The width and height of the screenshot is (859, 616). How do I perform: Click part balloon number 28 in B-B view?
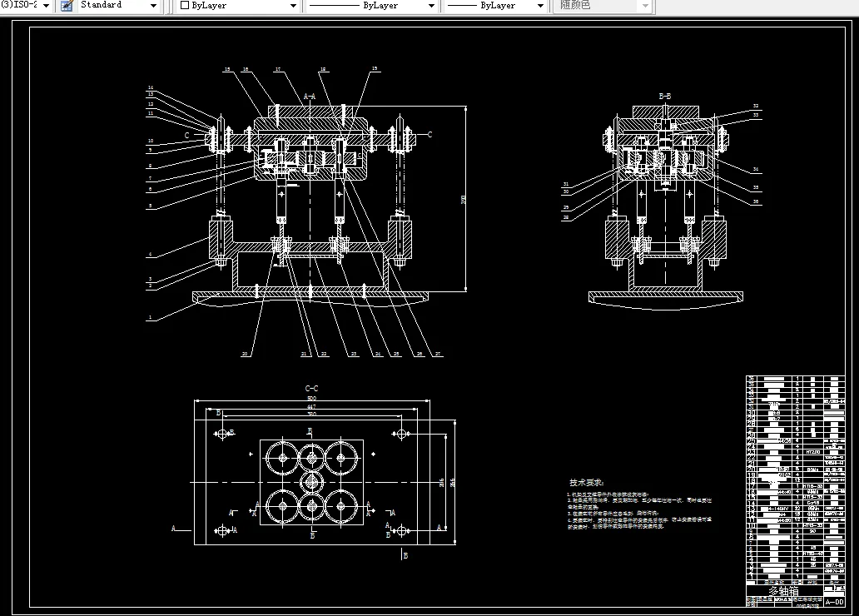[566, 217]
